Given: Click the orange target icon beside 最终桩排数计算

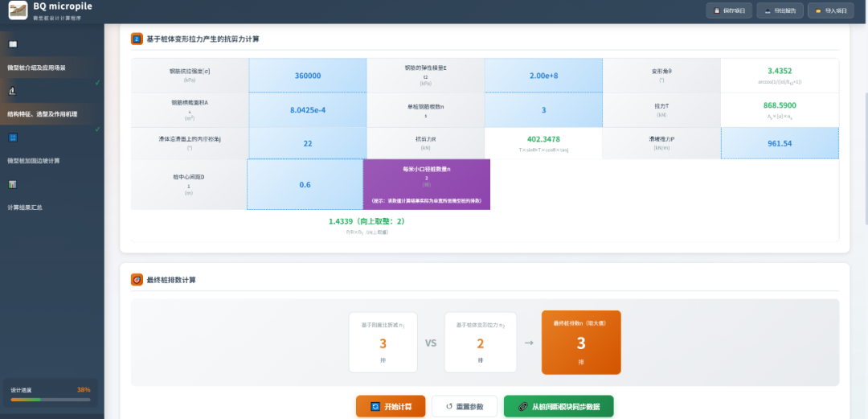Looking at the screenshot, I should pyautogui.click(x=137, y=280).
